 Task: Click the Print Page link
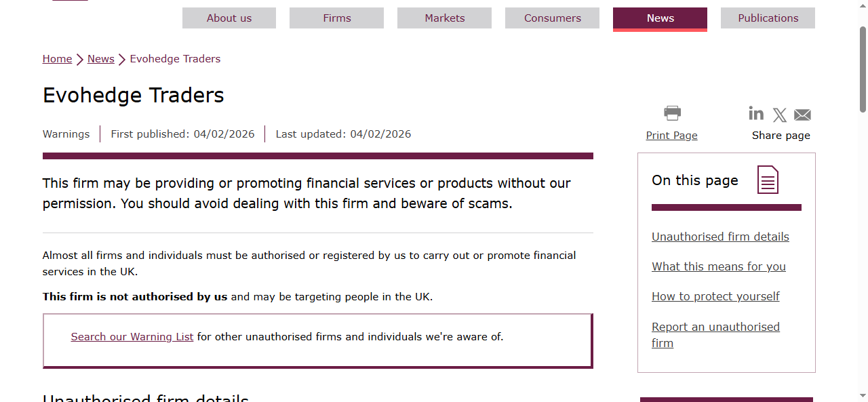tap(671, 136)
